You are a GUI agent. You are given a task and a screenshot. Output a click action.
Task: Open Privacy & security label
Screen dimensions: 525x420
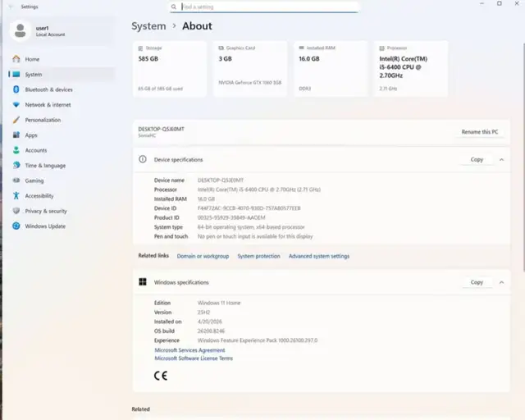click(x=46, y=211)
